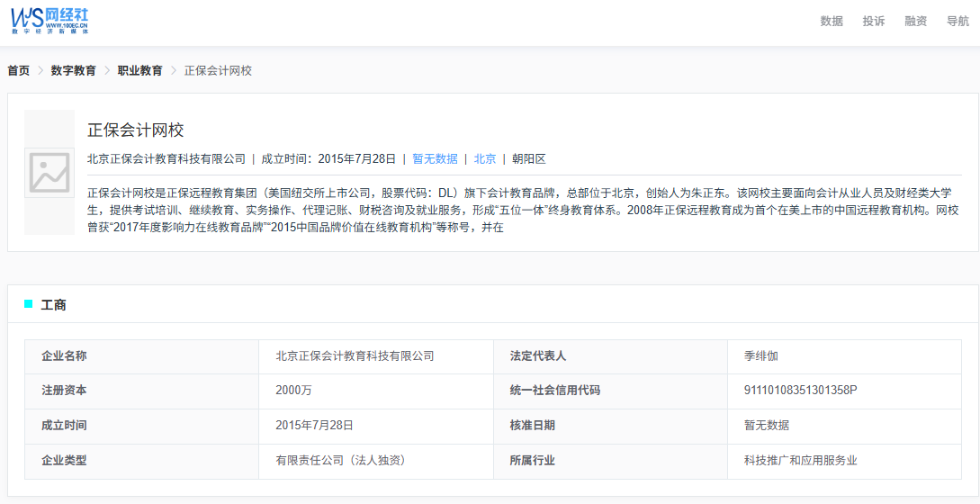Click the 科技推广和应用服务业 value cell
This screenshot has height=504, width=980.
(844, 462)
